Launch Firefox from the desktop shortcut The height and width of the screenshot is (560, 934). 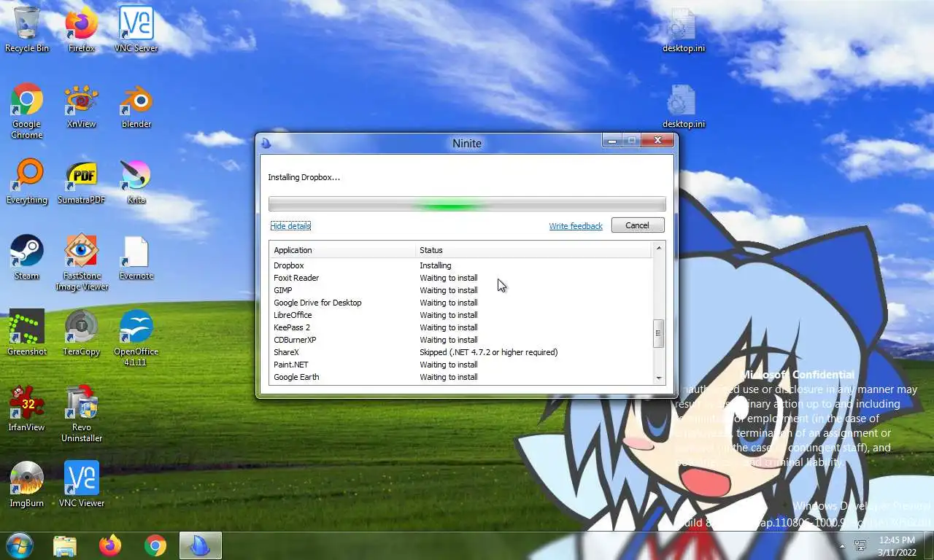82,30
